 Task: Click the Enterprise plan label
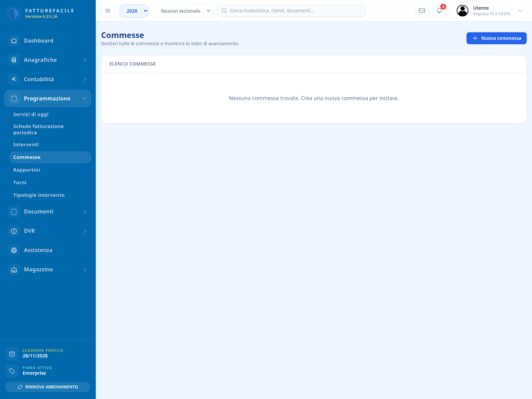(34, 373)
